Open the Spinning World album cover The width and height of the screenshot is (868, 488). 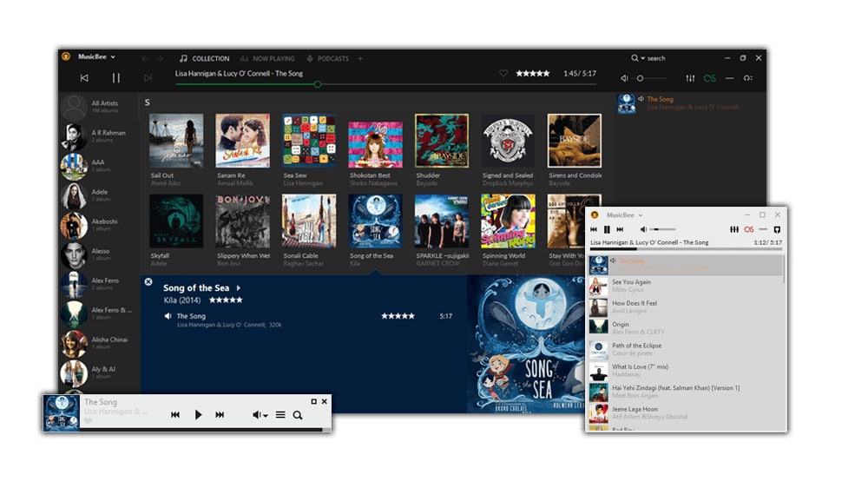[508, 221]
